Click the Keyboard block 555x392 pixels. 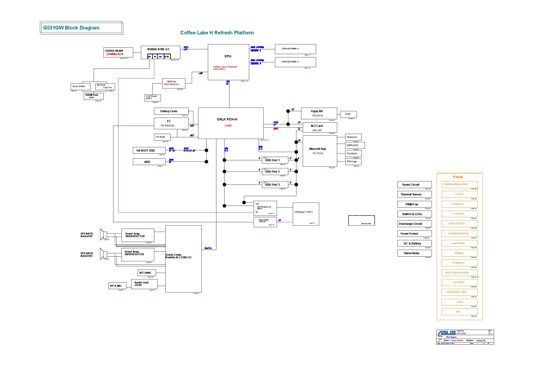pos(353,137)
